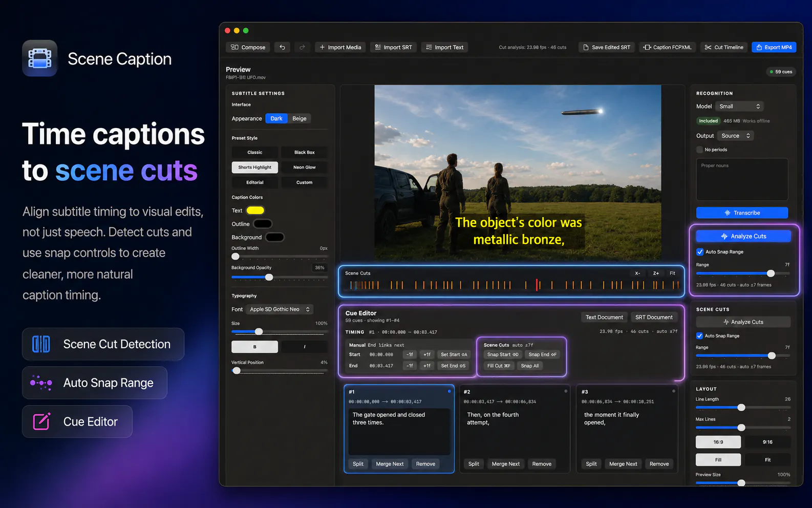The width and height of the screenshot is (812, 508).
Task: Pick the Neon Glow preset style
Action: tap(305, 167)
